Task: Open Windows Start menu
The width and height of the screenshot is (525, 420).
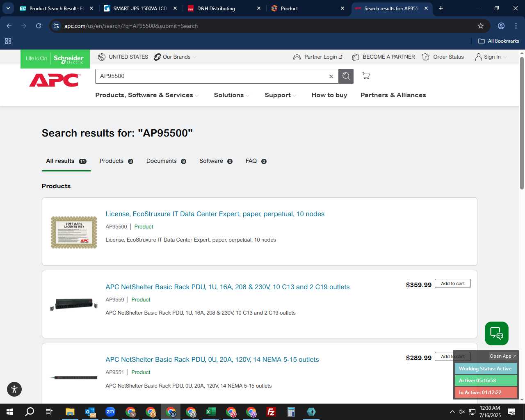Action: [x=10, y=412]
